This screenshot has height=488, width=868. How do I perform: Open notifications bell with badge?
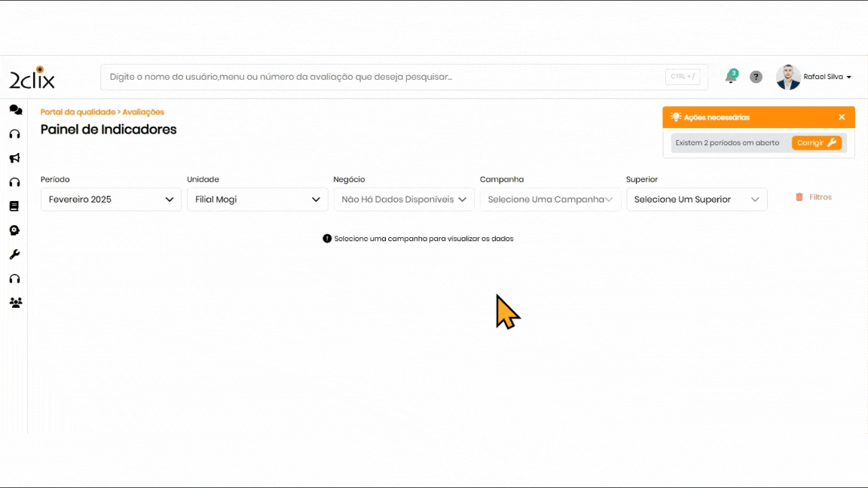tap(730, 77)
